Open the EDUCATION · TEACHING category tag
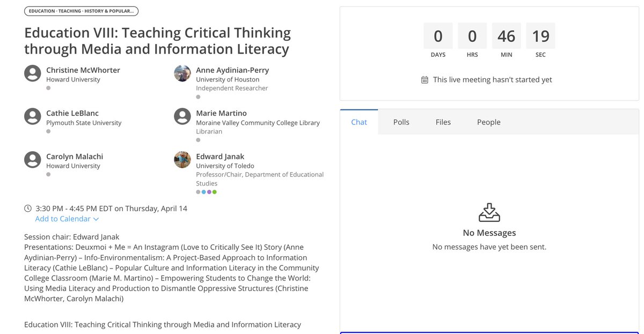This screenshot has height=334, width=644. click(80, 10)
